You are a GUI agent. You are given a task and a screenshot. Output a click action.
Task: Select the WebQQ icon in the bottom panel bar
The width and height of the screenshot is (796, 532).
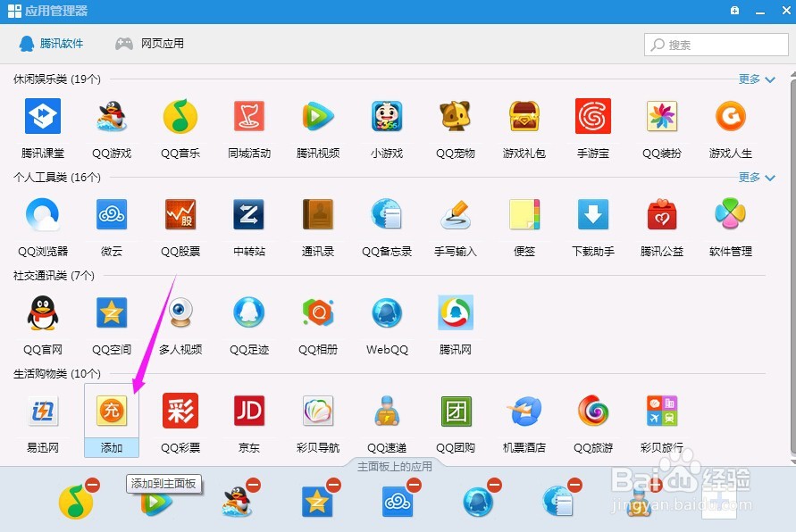pyautogui.click(x=478, y=502)
